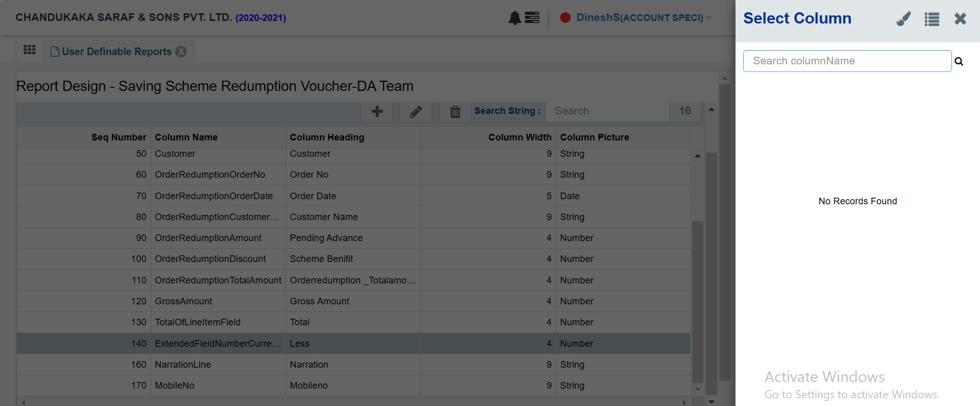This screenshot has width=980, height=406.
Task: Select the OrderRedumptionOrderNo row
Action: point(353,175)
